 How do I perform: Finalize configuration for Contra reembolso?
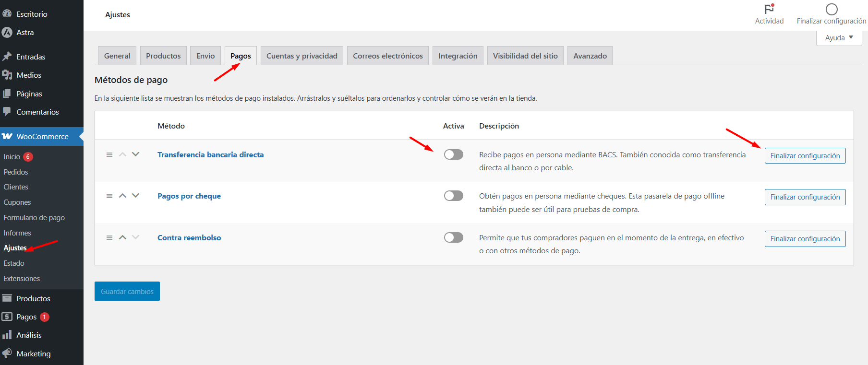tap(805, 239)
